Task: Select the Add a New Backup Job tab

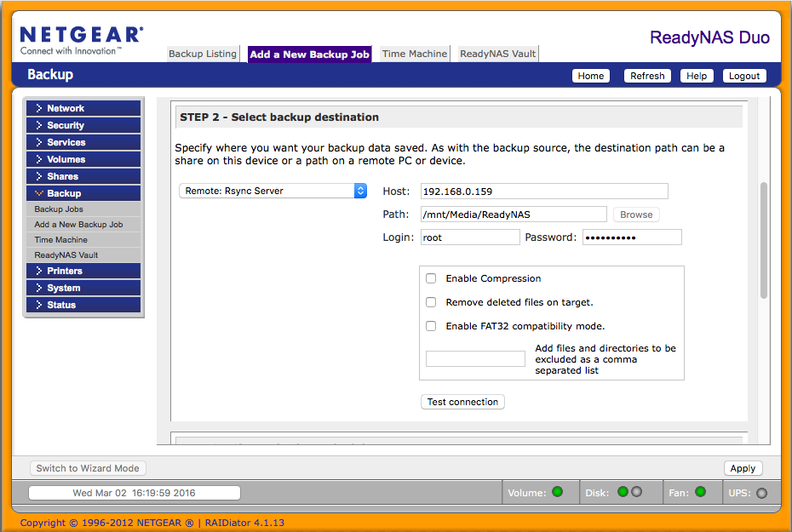Action: [x=310, y=54]
